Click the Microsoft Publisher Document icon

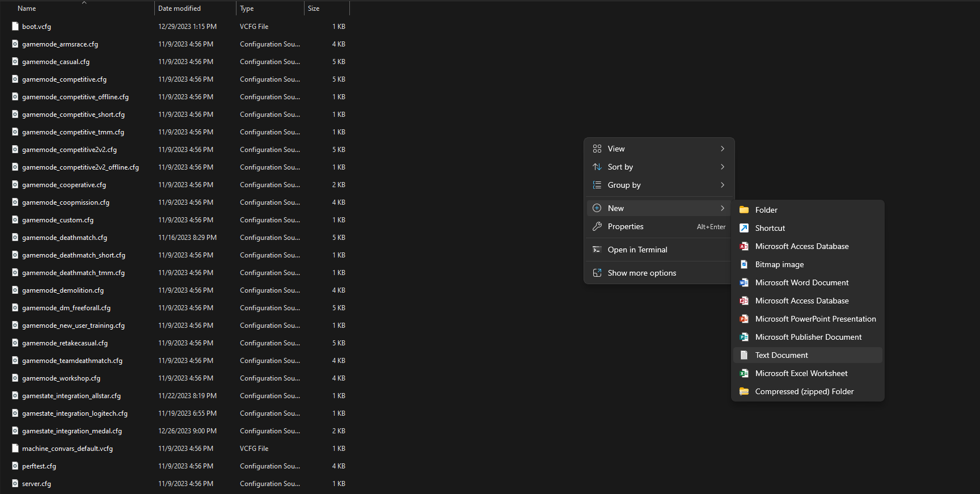[x=744, y=337]
